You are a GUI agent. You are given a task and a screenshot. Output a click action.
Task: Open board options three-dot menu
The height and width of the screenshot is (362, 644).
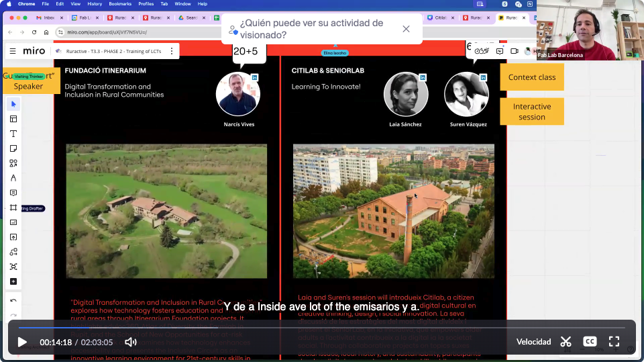click(x=172, y=51)
